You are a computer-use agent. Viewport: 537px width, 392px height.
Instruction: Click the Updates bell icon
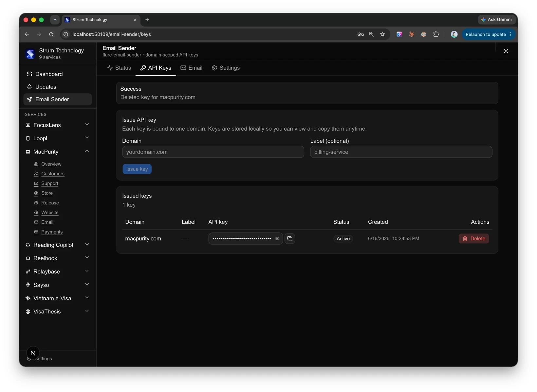29,87
